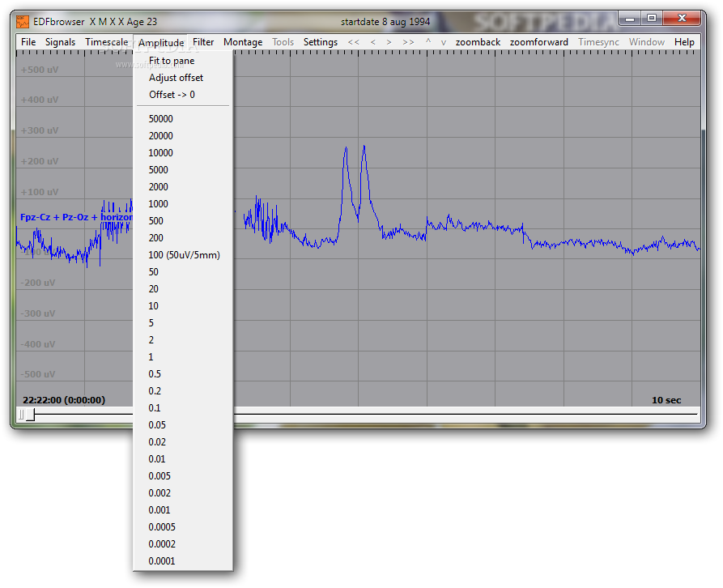Set amplitude to 20000
The height and width of the screenshot is (588, 723).
[x=183, y=136]
